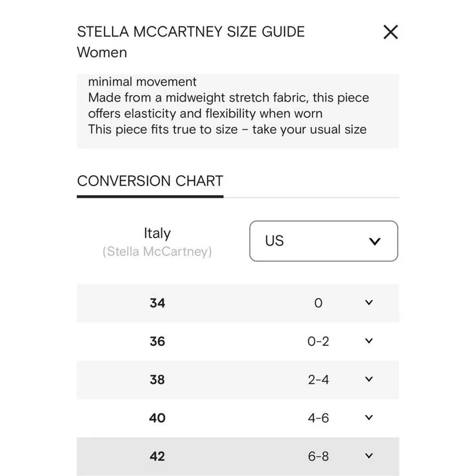This screenshot has width=476, height=476.
Task: Click the Italy (Stella McCartney) column header
Action: (x=157, y=241)
